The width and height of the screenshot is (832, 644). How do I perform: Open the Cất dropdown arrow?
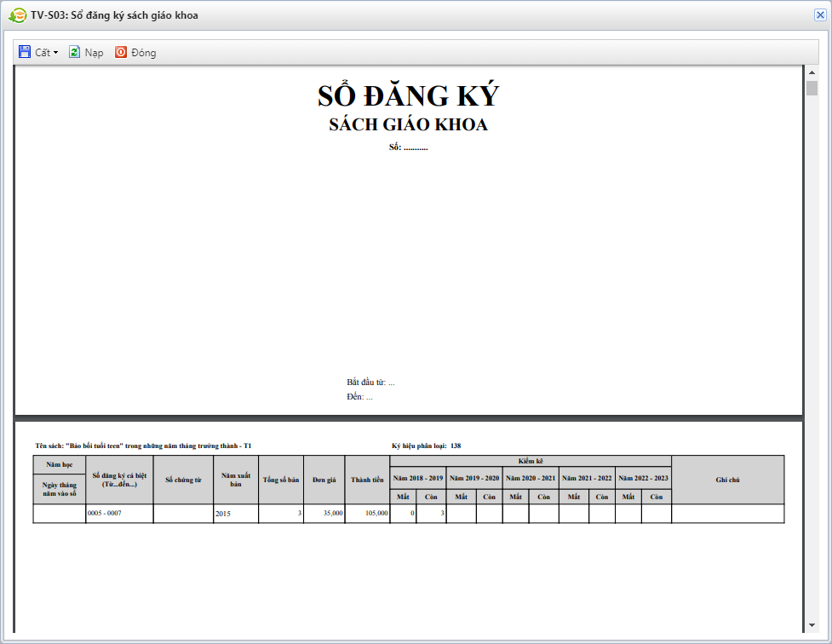[x=55, y=53]
